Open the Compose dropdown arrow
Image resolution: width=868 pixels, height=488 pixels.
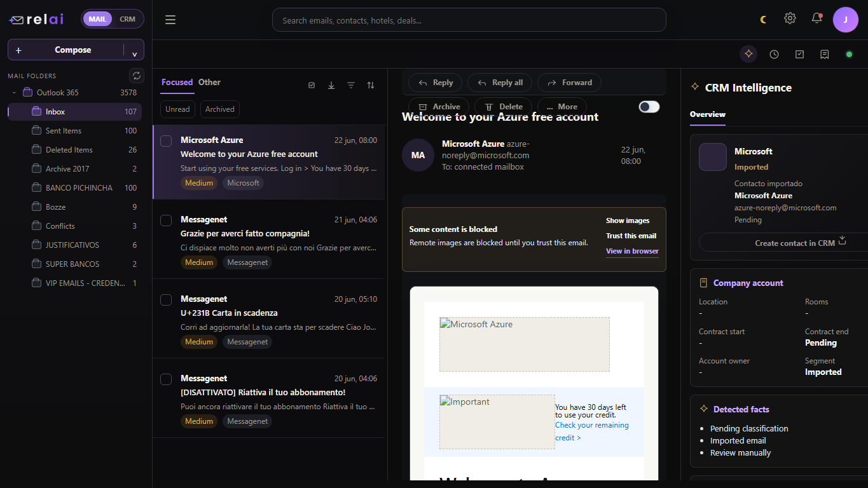click(134, 53)
